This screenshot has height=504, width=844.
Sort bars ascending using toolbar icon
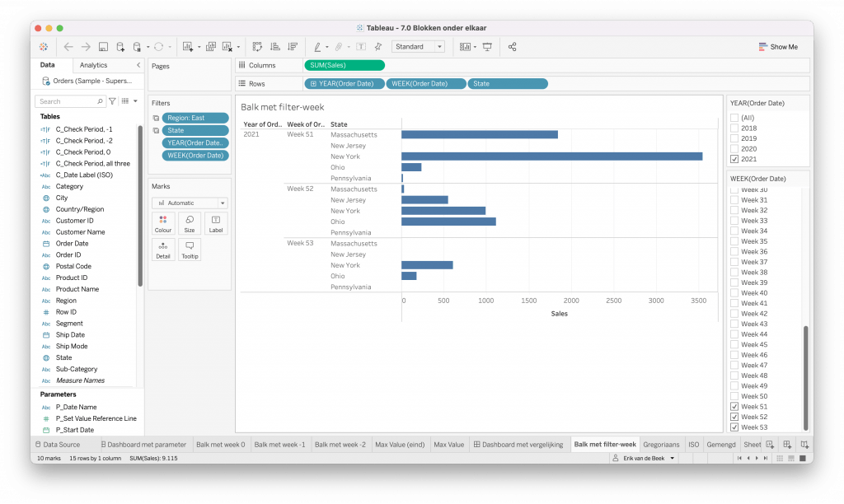[274, 47]
